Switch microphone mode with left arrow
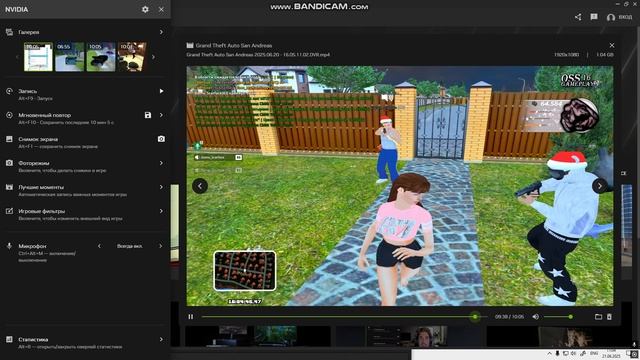 pos(99,246)
